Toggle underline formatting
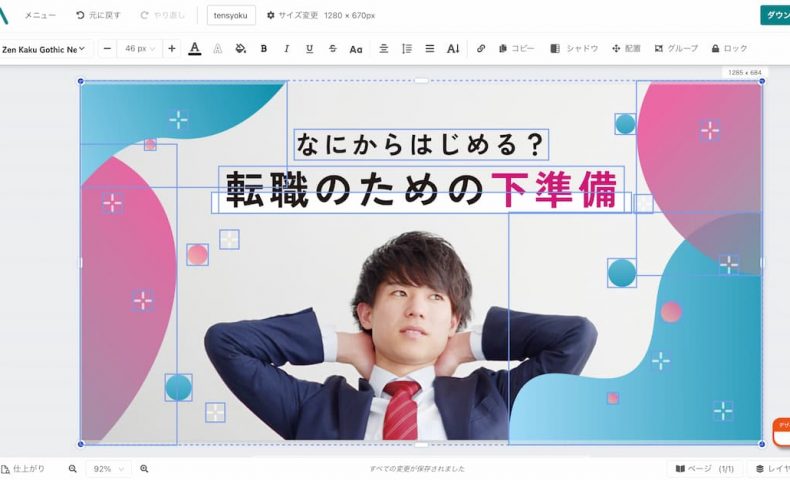790x480 pixels. [309, 49]
